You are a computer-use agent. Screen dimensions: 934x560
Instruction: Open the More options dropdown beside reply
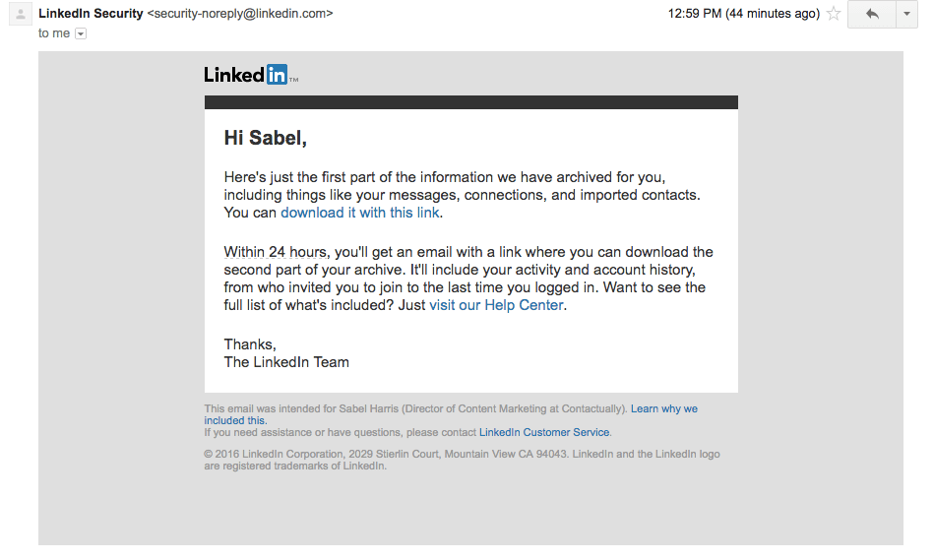coord(906,14)
